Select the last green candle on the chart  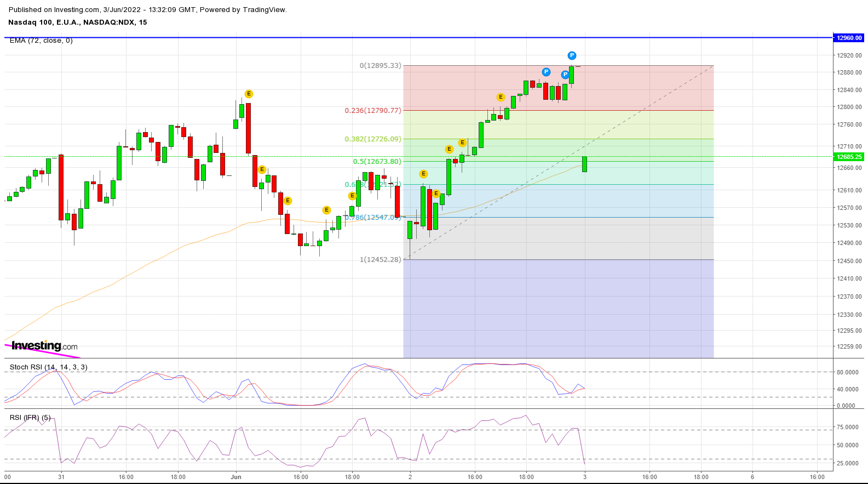(x=585, y=164)
